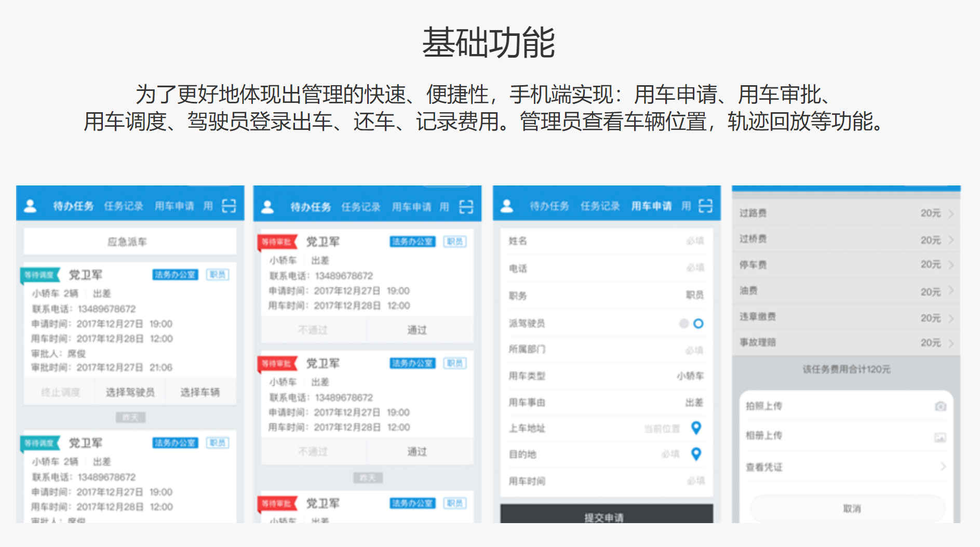
Task: Click the album image icon next to 相册上传
Action: (940, 437)
